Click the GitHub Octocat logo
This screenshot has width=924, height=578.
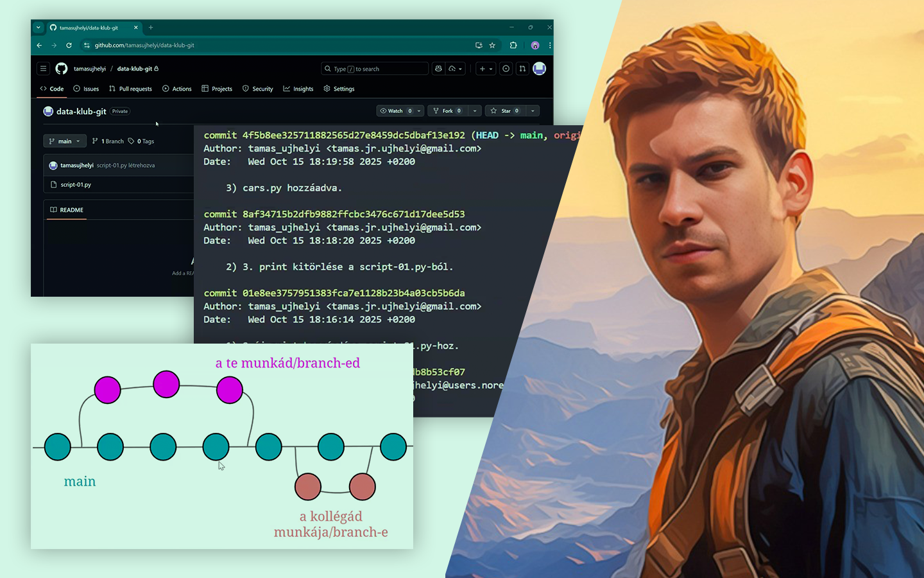(62, 69)
